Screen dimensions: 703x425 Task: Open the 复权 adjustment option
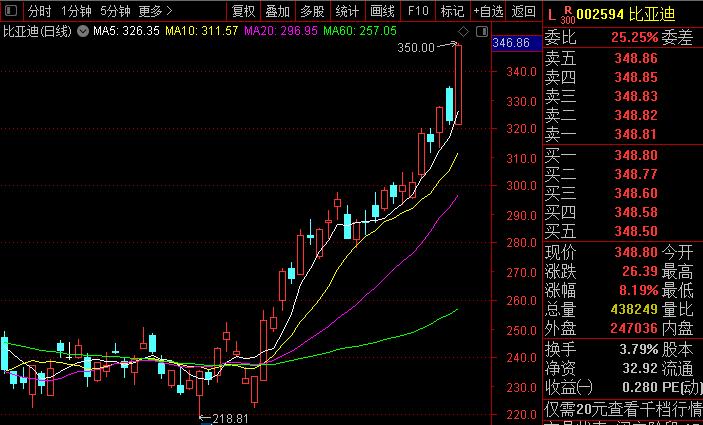pos(243,11)
